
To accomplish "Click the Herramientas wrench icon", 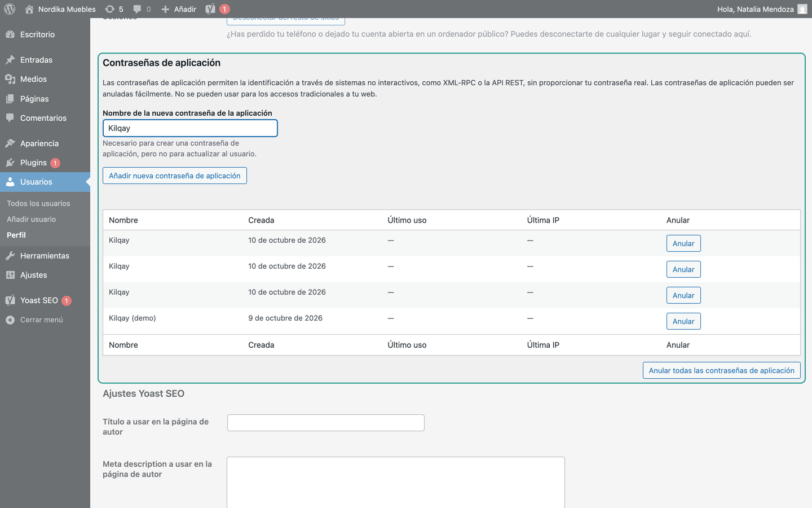I will tap(10, 256).
